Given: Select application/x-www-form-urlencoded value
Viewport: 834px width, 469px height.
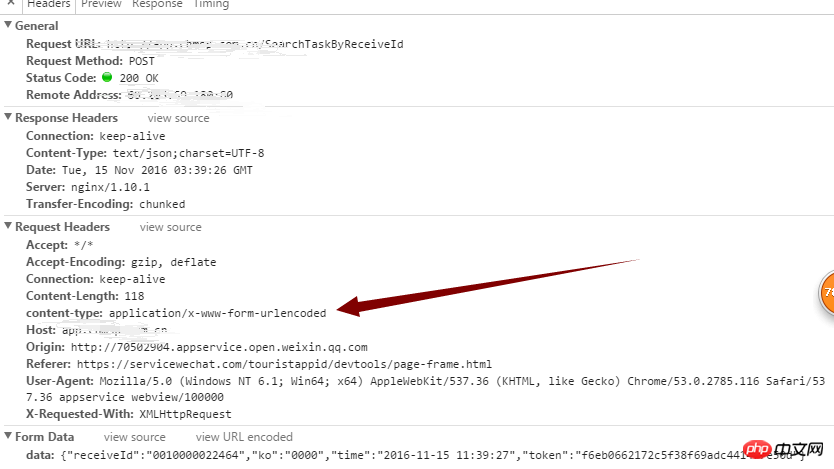Looking at the screenshot, I should (x=218, y=313).
